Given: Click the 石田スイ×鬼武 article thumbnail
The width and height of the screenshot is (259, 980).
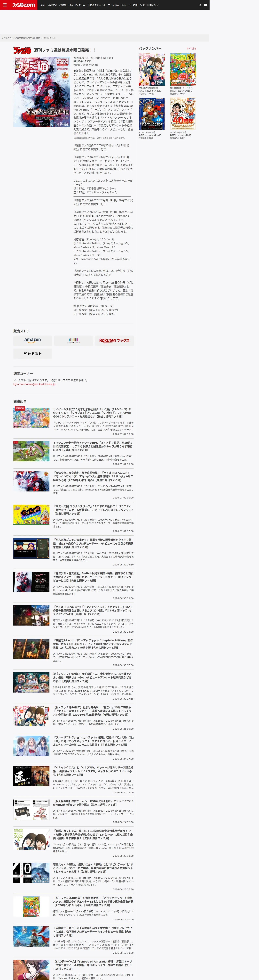Looking at the screenshot, I should pyautogui.click(x=31, y=873).
